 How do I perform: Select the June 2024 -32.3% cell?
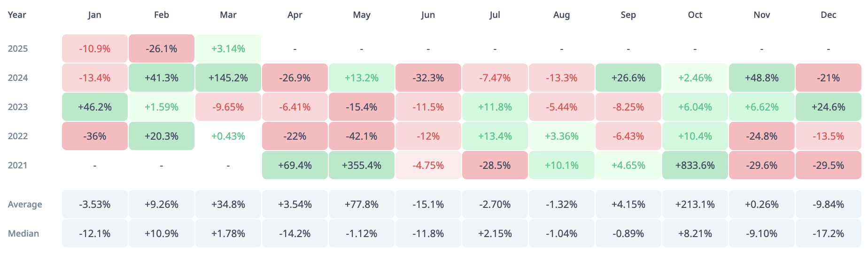(428, 78)
